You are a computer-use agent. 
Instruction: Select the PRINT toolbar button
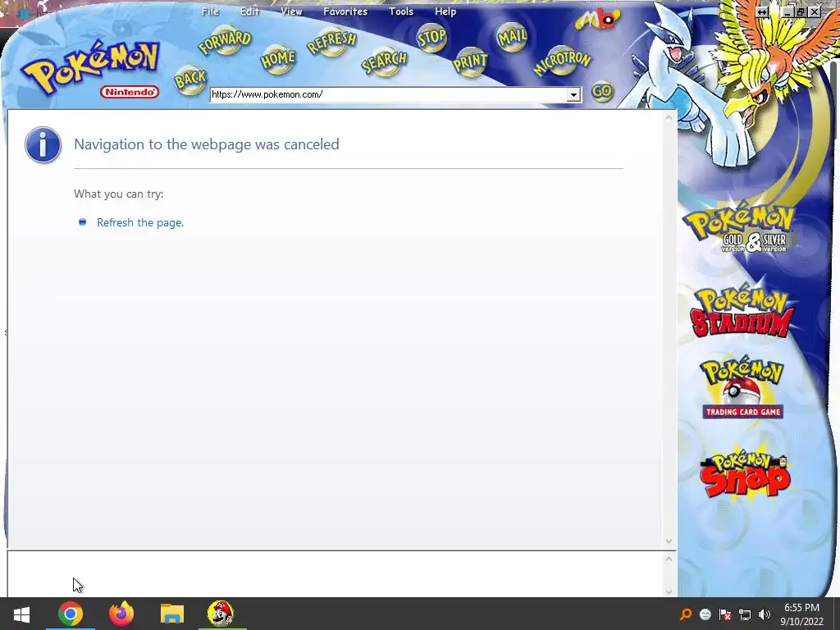point(470,62)
